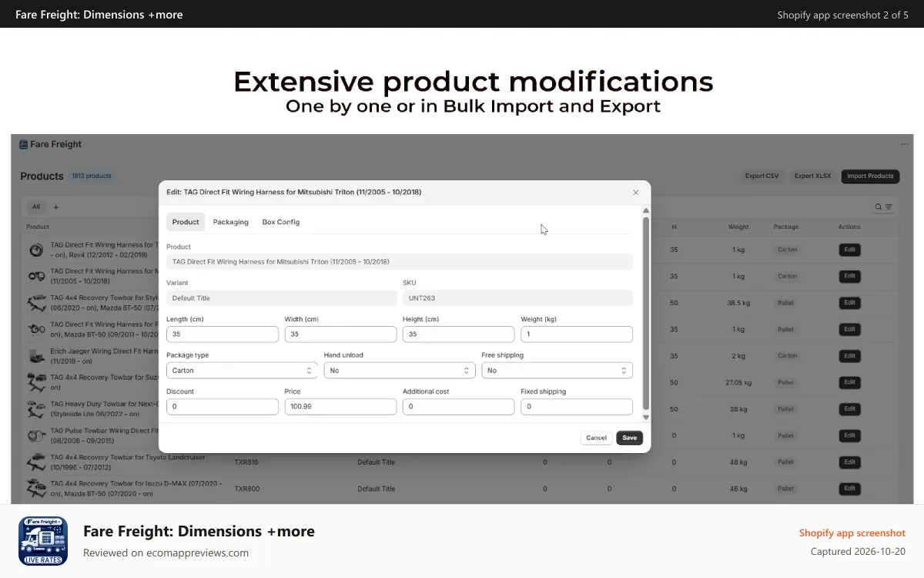This screenshot has width=924, height=578.
Task: Click SKU cell TXR816
Action: pos(246,462)
